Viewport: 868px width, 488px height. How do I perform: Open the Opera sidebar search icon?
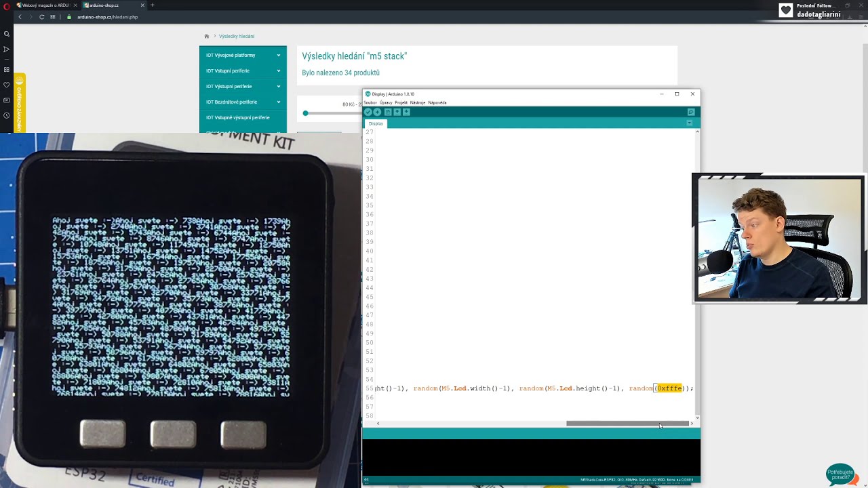[x=7, y=34]
